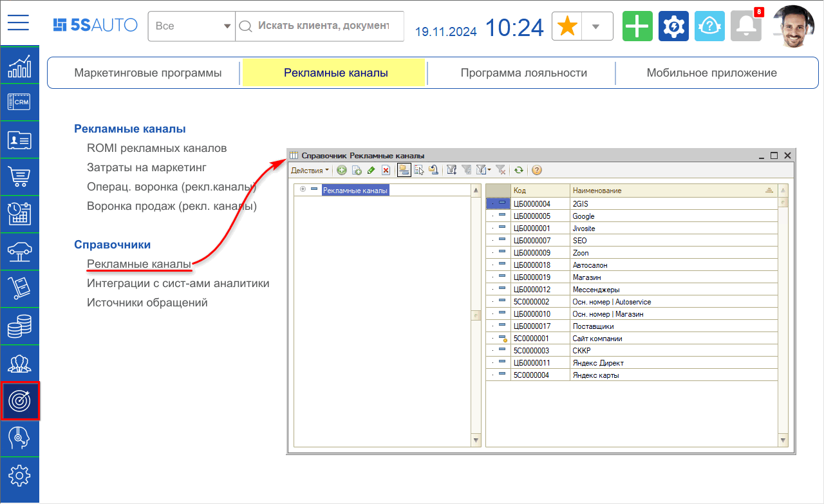Click the ЦБ0000018 code cell
Image resolution: width=824 pixels, height=504 pixels.
pos(541,265)
